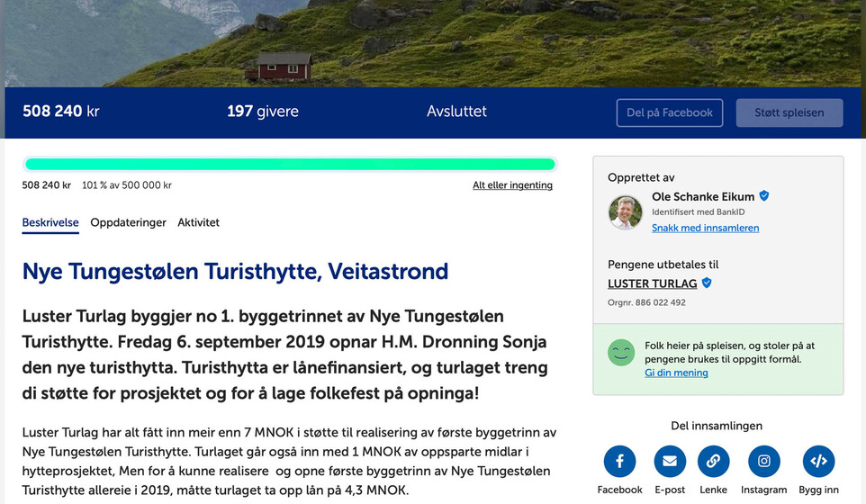Copy link with the Lenke icon
Screen dimensions: 866x504
[x=714, y=461]
